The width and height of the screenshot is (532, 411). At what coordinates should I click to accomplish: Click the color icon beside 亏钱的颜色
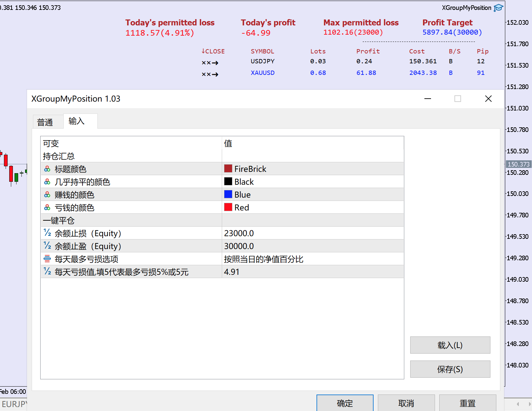click(47, 207)
